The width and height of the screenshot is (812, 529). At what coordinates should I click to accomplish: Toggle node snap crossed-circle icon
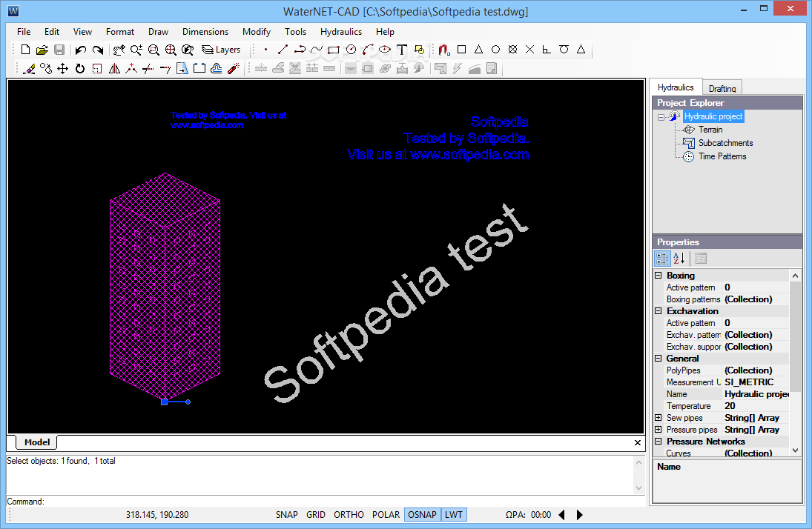pyautogui.click(x=512, y=50)
